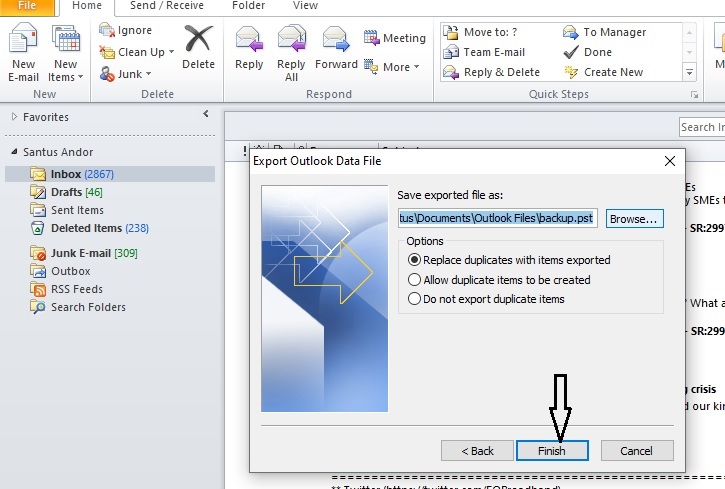Select the Reply & Delete quick step
The height and width of the screenshot is (489, 725).
click(492, 72)
